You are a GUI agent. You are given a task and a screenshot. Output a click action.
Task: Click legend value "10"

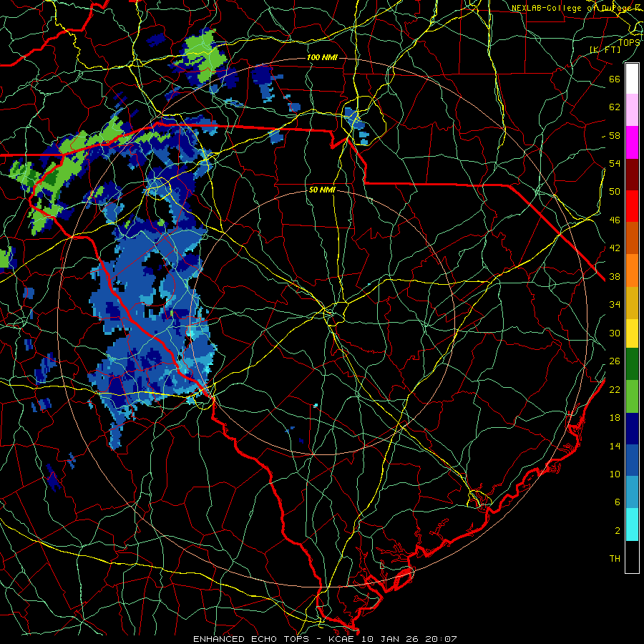coord(615,474)
